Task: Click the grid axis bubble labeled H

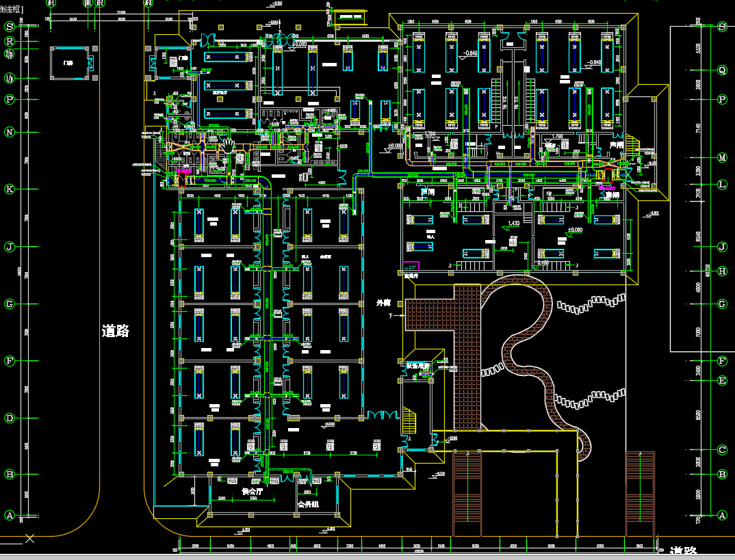Action: point(722,271)
